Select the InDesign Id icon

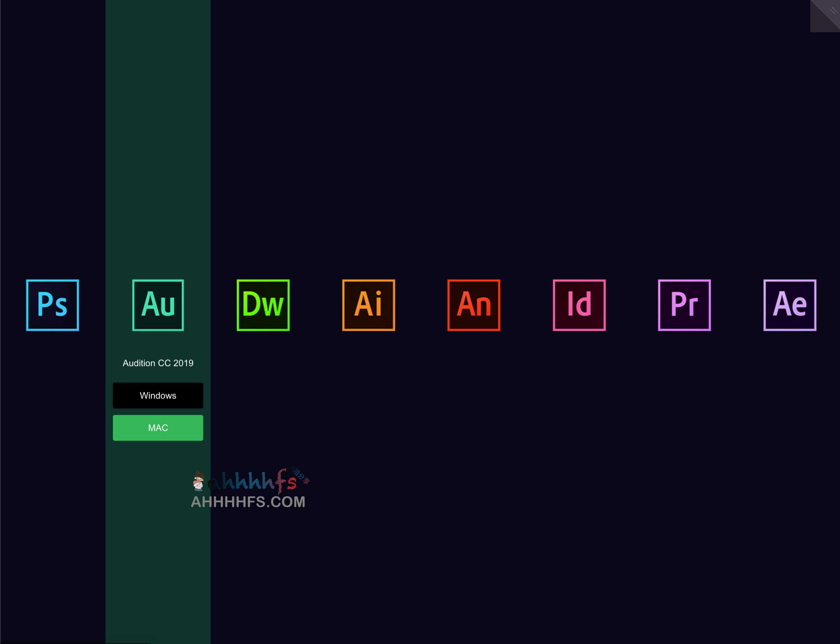pos(579,305)
